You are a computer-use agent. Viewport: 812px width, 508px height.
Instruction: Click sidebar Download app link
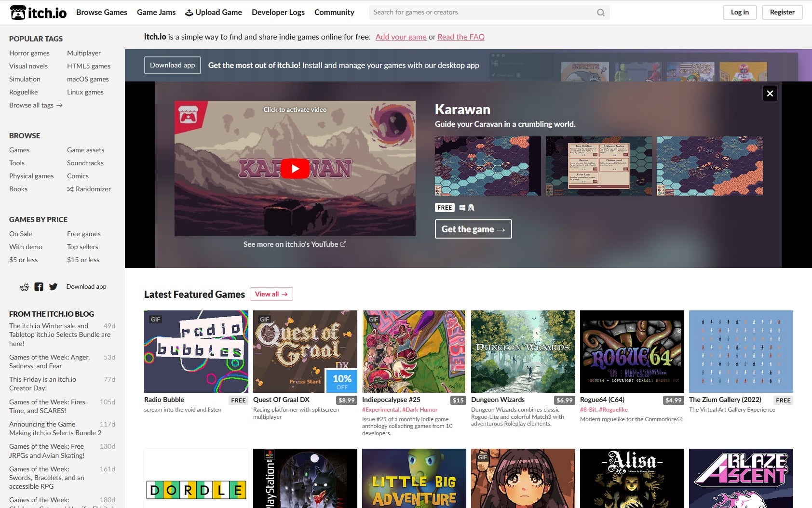coord(86,287)
